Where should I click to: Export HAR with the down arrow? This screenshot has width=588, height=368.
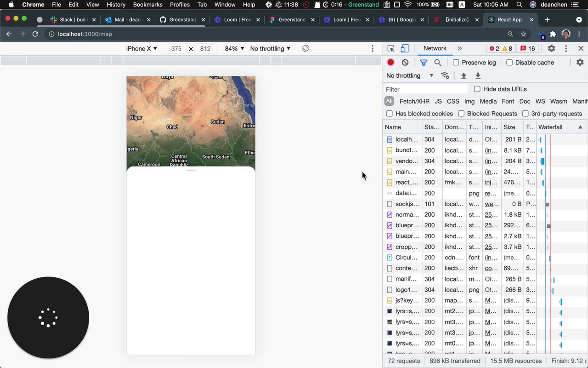point(478,76)
